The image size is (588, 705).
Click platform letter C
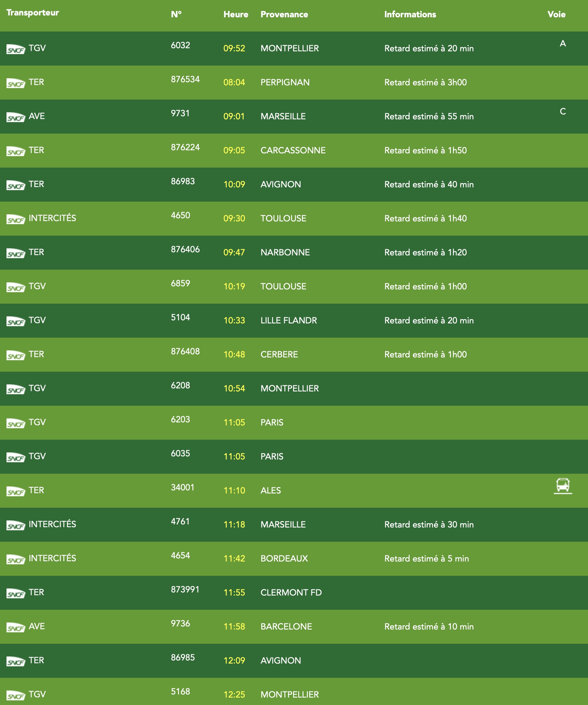(x=563, y=111)
